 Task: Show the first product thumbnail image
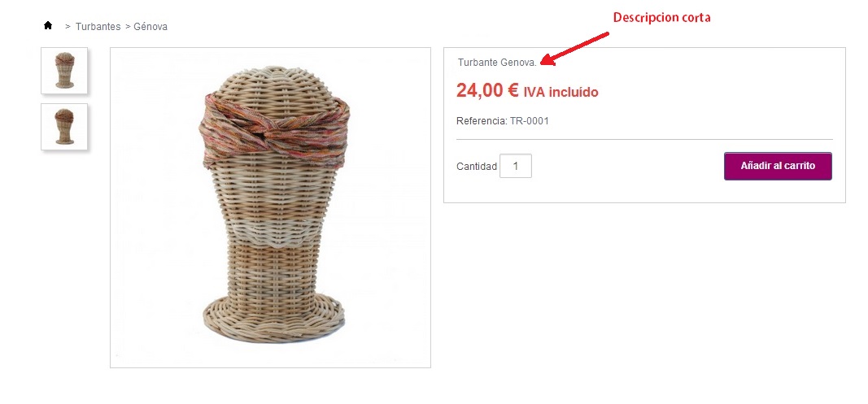(64, 70)
